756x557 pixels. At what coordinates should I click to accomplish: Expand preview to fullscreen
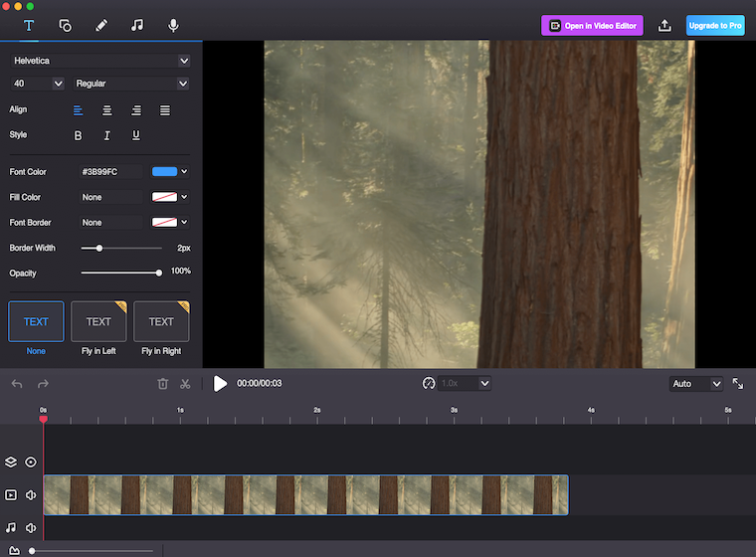[x=738, y=384]
